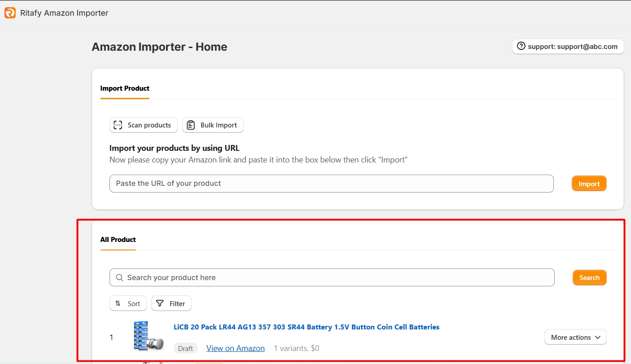Open the Sort options
This screenshot has height=364, width=631.
click(x=128, y=303)
